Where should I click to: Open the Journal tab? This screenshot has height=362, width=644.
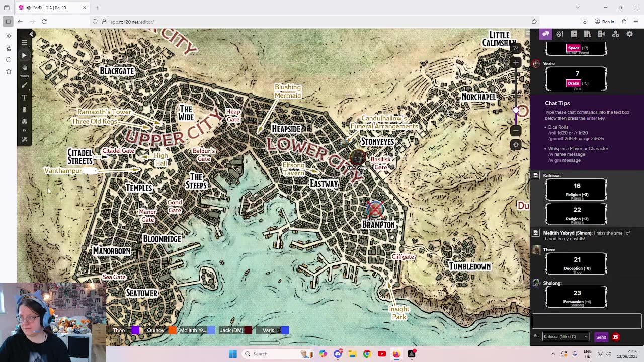pyautogui.click(x=574, y=34)
